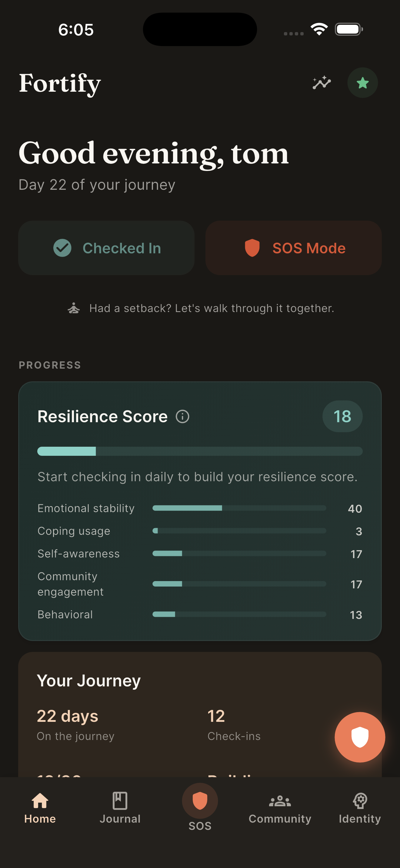Activate SOS Mode

(293, 248)
